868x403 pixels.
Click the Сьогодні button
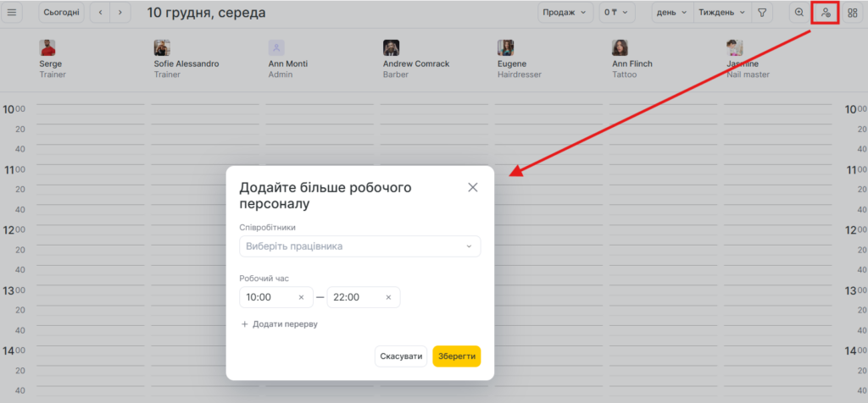pos(62,13)
